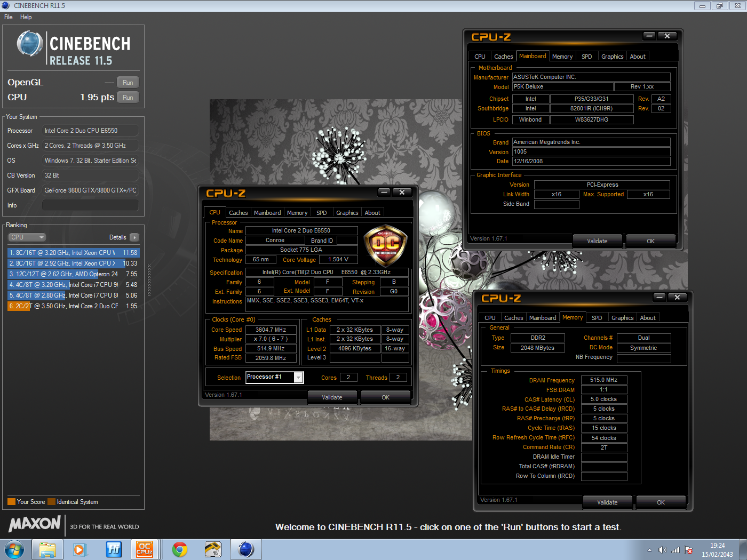Open SPD tab in center CPU-Z window
Viewport: 747px width, 560px height.
(322, 213)
